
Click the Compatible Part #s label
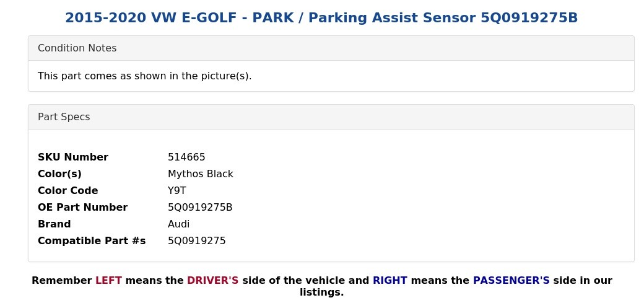pyautogui.click(x=92, y=241)
